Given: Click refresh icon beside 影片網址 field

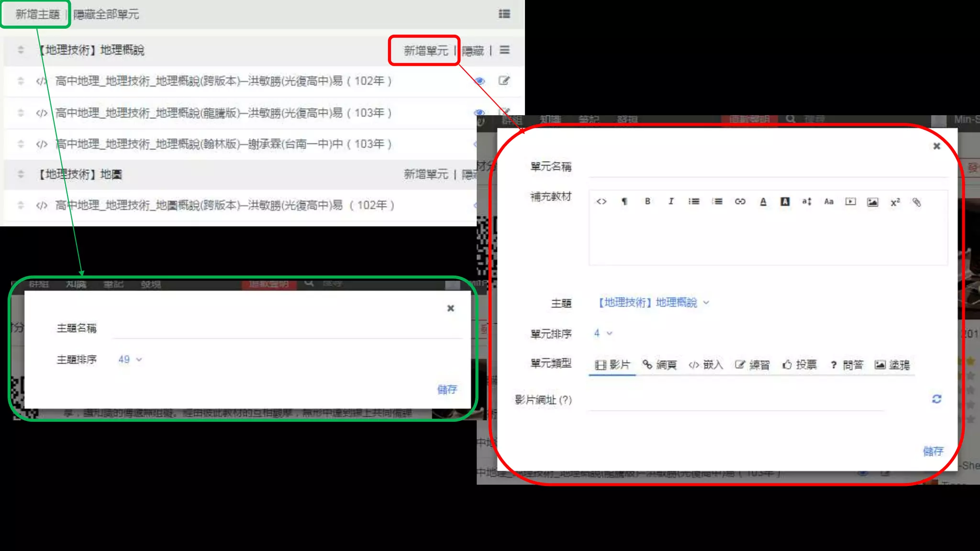Looking at the screenshot, I should (936, 399).
